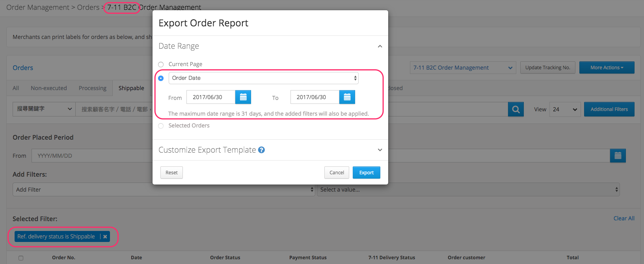Switch to the All orders tab
Viewport: 644px width, 264px height.
[x=16, y=88]
